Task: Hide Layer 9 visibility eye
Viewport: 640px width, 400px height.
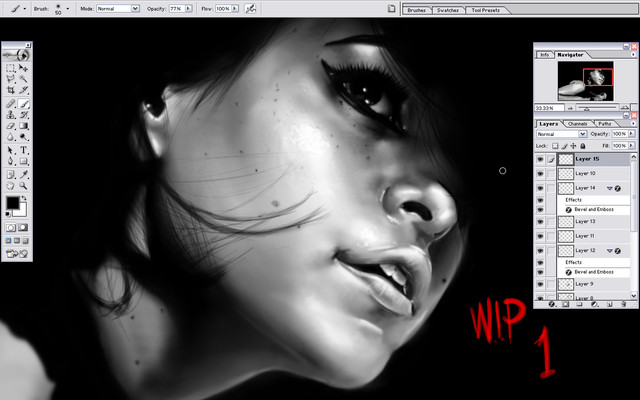Action: [x=540, y=284]
